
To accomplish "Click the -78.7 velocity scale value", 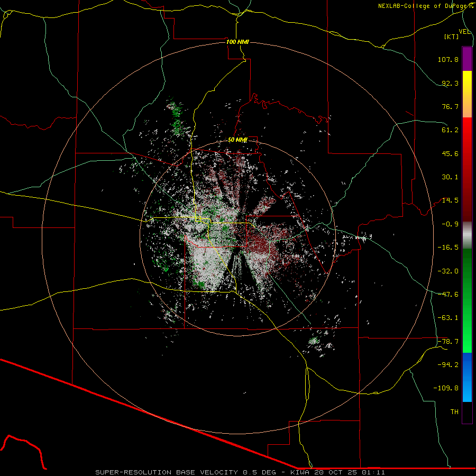I will (448, 342).
